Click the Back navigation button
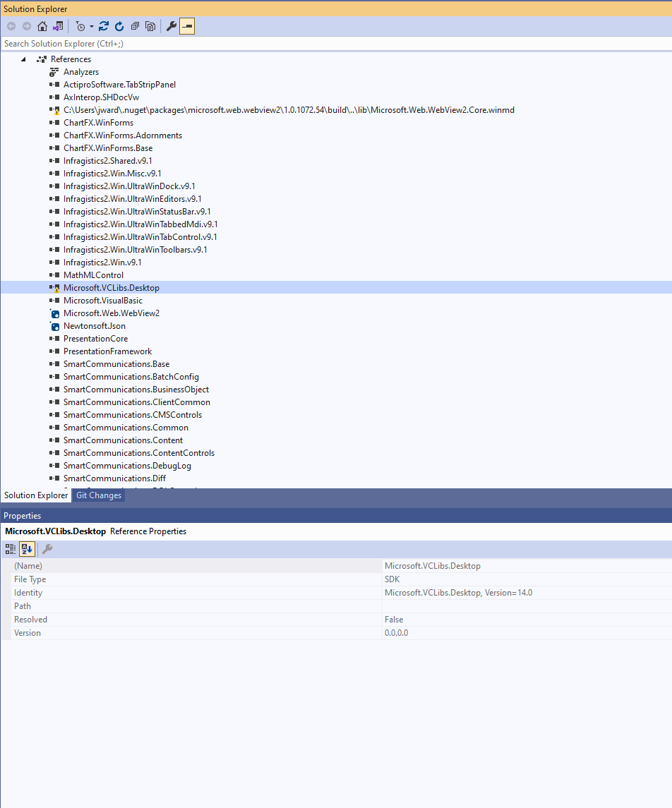Image resolution: width=672 pixels, height=808 pixels. pyautogui.click(x=11, y=26)
